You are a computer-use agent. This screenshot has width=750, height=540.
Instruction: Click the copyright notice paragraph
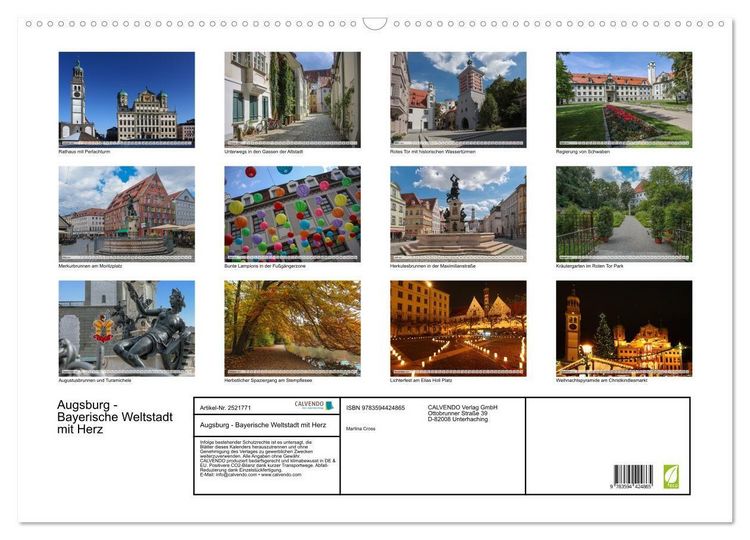[x=268, y=458]
